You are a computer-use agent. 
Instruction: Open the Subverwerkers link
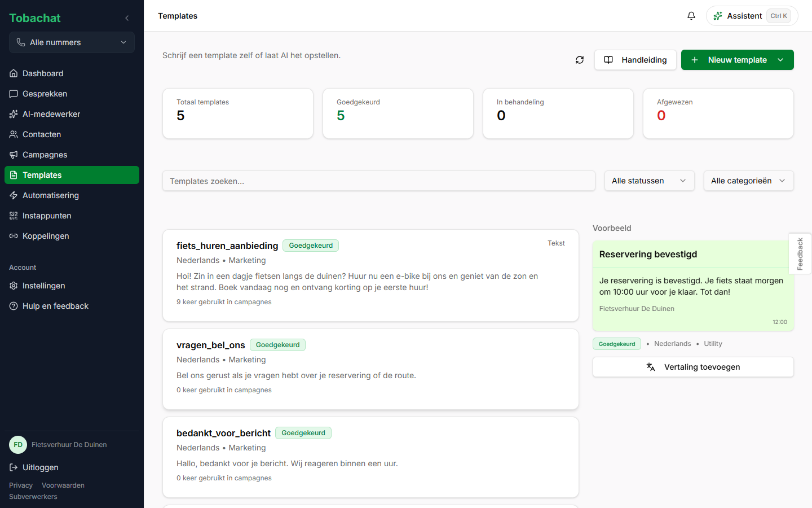33,497
